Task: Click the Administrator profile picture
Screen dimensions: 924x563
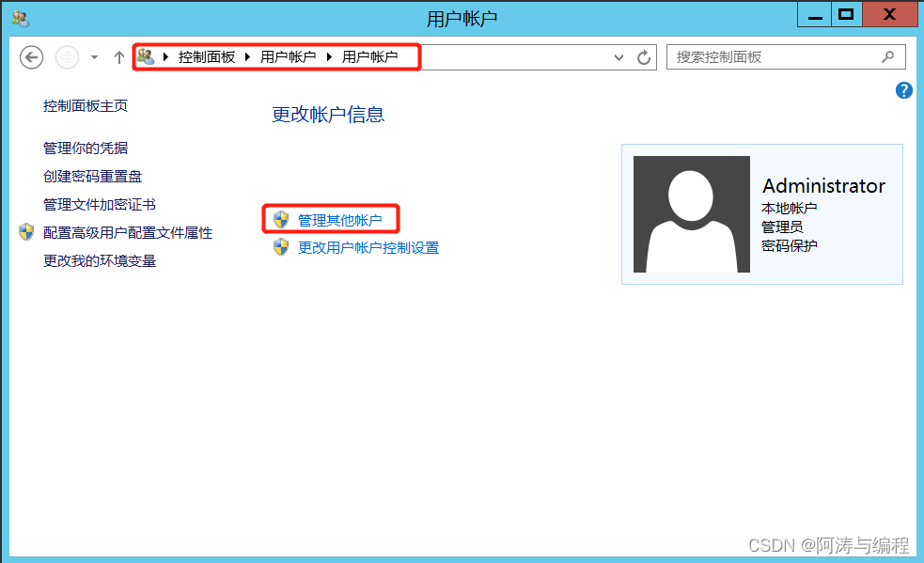Action: 692,213
